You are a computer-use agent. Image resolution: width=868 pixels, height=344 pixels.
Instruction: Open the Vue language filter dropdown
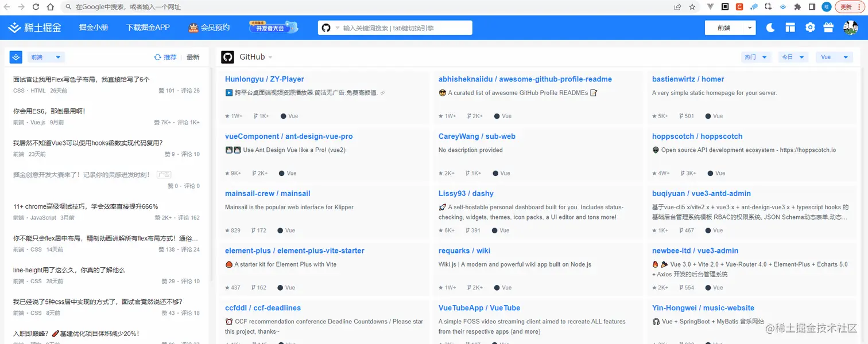(834, 57)
